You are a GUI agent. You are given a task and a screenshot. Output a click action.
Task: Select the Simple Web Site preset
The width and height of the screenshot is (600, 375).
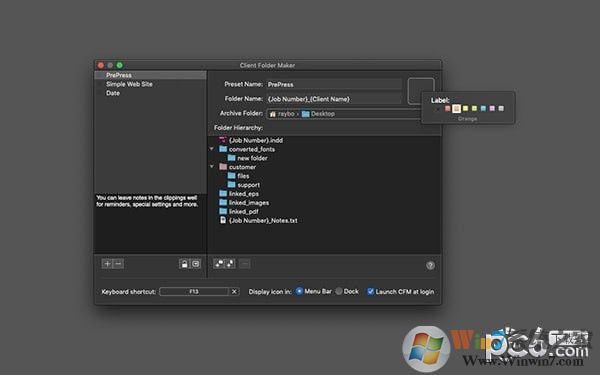click(150, 84)
